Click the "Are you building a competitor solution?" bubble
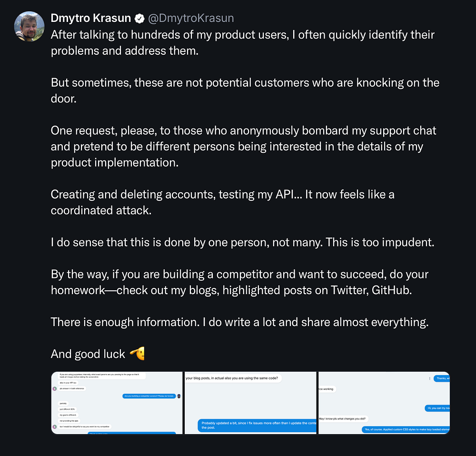Viewport: 476px width, 456px height. pyautogui.click(x=149, y=396)
